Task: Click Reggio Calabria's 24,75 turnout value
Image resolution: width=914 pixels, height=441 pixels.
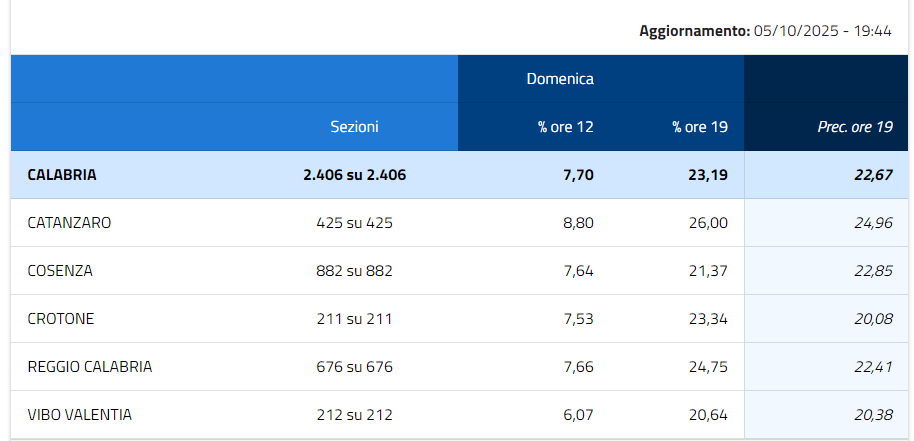Action: 709,367
